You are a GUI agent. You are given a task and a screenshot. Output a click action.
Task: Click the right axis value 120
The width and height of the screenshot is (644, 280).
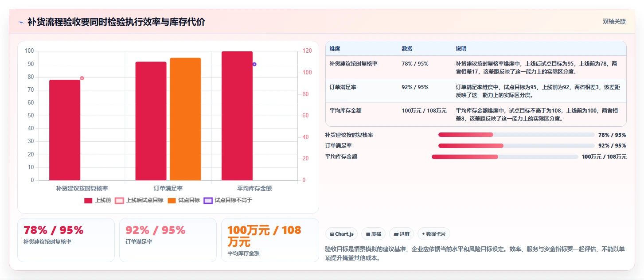pos(307,51)
